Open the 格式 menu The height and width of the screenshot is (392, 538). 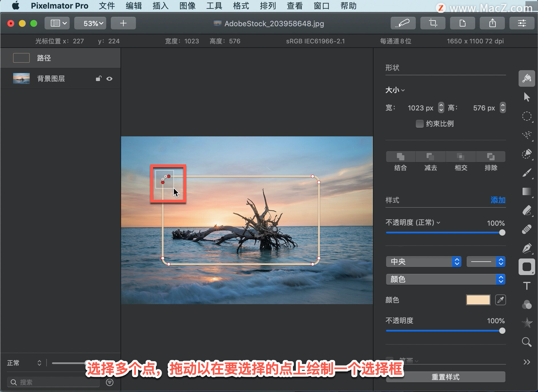point(241,6)
